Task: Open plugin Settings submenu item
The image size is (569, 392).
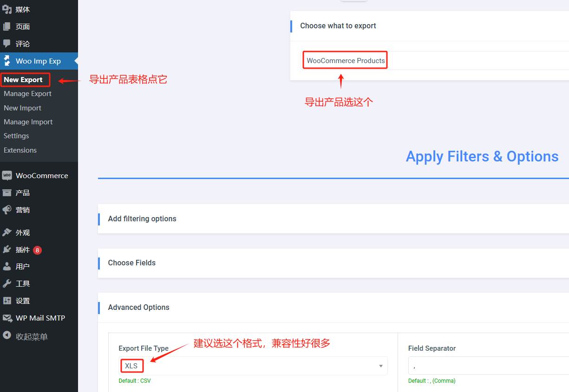Action: tap(16, 136)
